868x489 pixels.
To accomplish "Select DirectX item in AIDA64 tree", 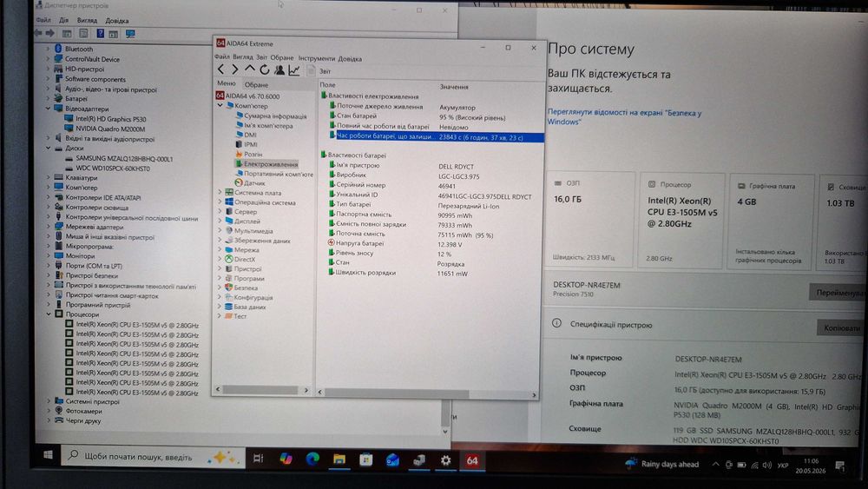I will point(244,259).
